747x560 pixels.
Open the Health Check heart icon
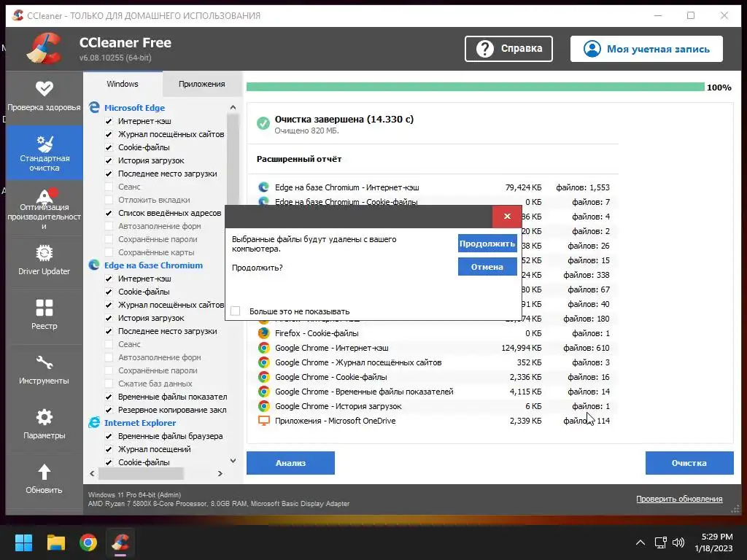tap(44, 88)
